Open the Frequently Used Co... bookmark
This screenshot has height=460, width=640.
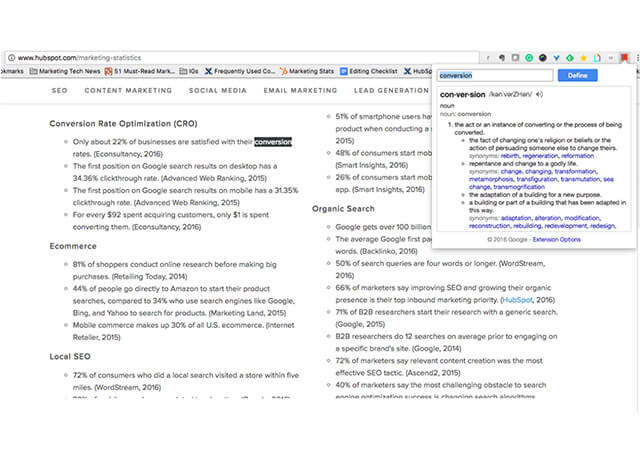pyautogui.click(x=239, y=71)
